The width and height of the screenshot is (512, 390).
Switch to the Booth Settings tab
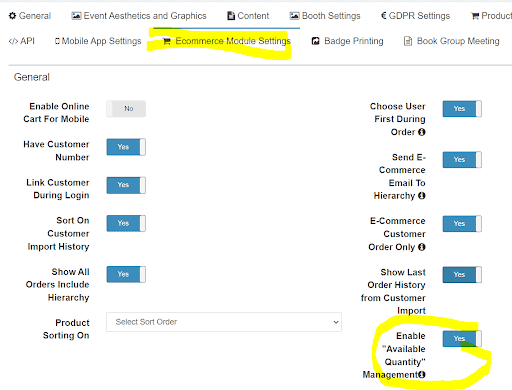pyautogui.click(x=325, y=16)
